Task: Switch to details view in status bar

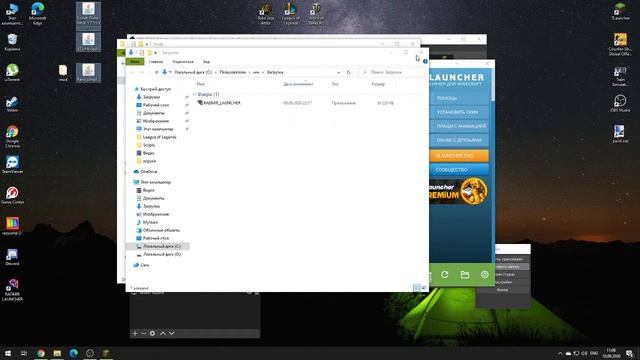Action: click(x=416, y=288)
